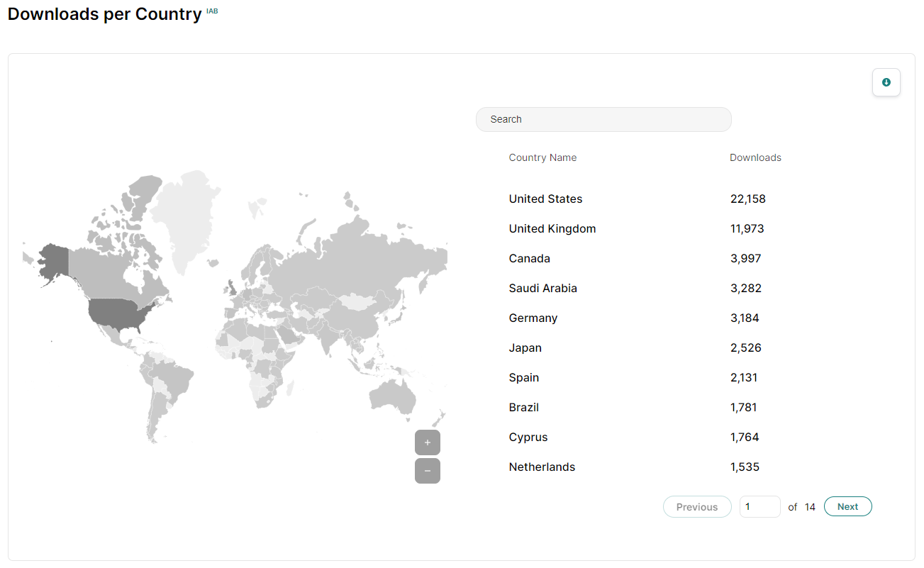Zoom in on the map
The image size is (924, 568).
pyautogui.click(x=427, y=442)
